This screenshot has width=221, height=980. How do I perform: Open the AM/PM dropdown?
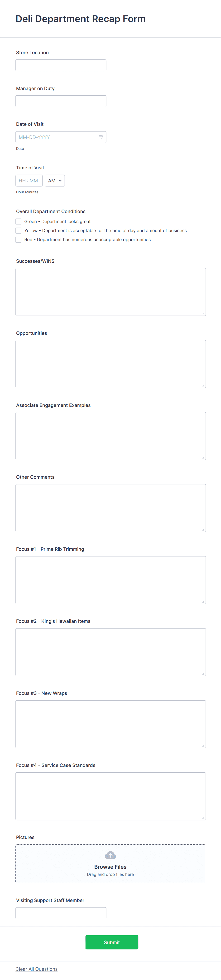pyautogui.click(x=54, y=180)
